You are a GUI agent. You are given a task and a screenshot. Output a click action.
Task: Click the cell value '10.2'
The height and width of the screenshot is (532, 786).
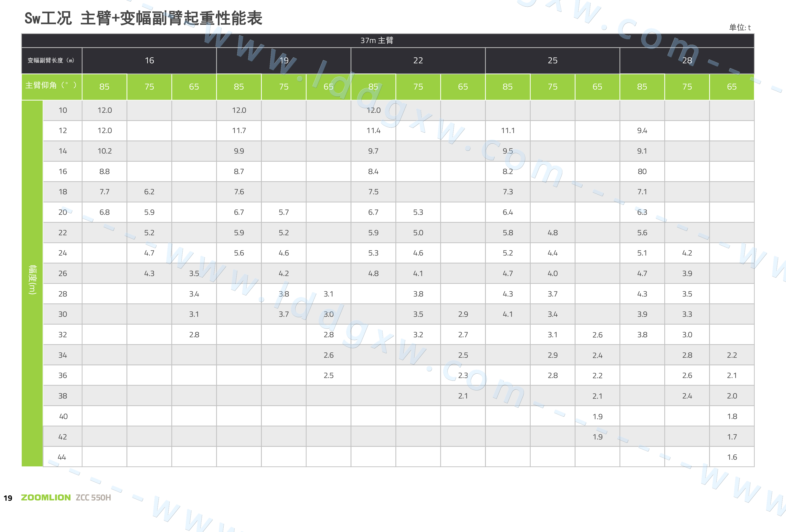tap(105, 151)
